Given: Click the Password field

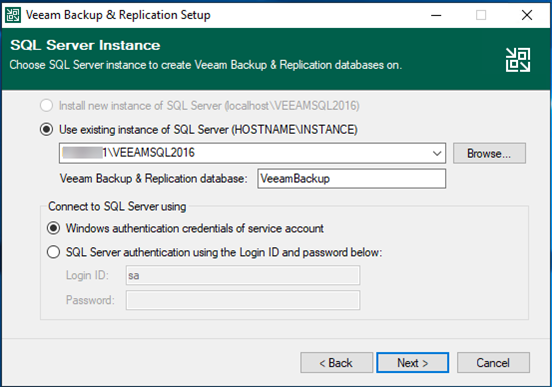Looking at the screenshot, I should 243,300.
